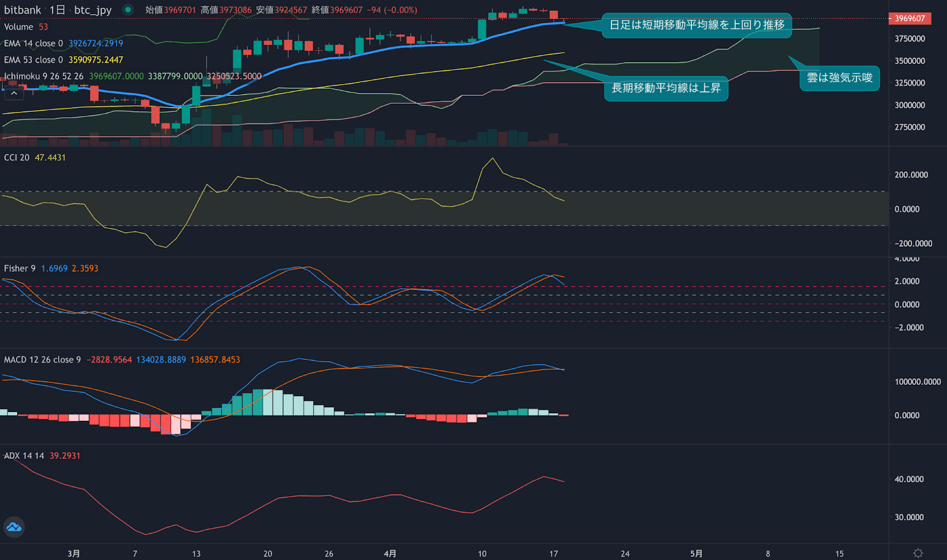Screen dimensions: 947x560
Task: Select the MACD 12 26 close 9 legend
Action: click(41, 359)
